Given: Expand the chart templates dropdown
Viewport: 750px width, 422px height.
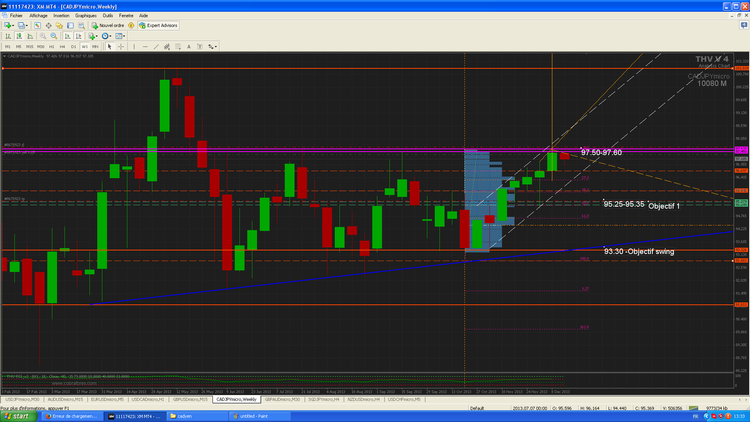Looking at the screenshot, I should pyautogui.click(x=124, y=36).
